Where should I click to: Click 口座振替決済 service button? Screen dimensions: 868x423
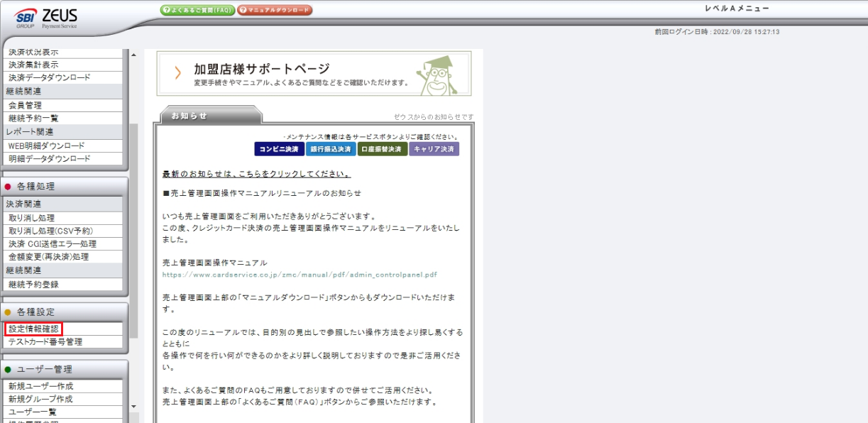[x=383, y=149]
